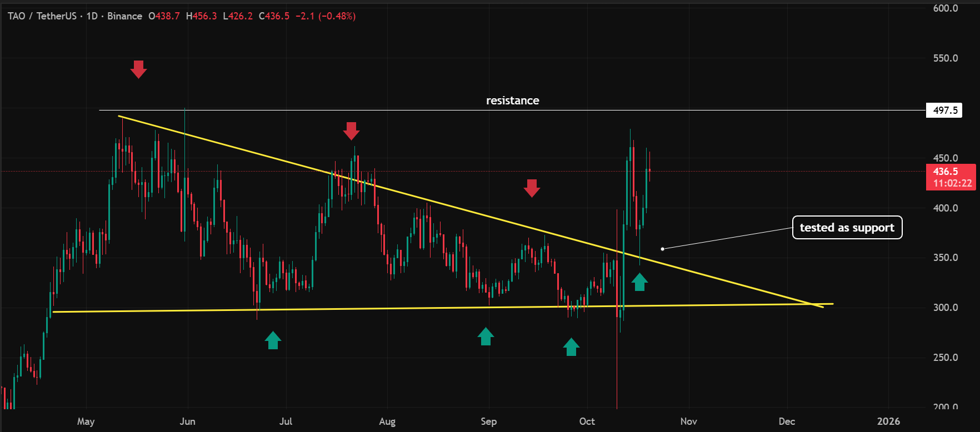Click the "resistance" text label
The width and height of the screenshot is (980, 432).
coord(512,101)
